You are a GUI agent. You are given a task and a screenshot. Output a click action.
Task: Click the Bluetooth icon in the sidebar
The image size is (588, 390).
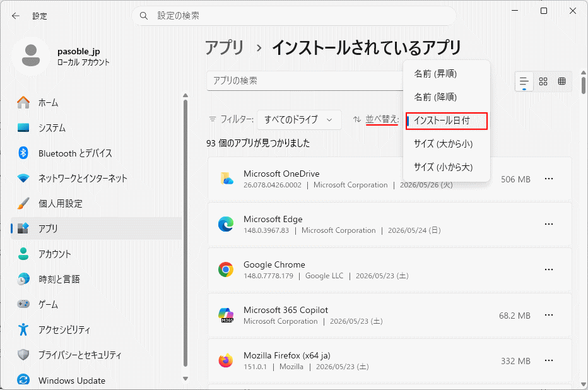23,153
